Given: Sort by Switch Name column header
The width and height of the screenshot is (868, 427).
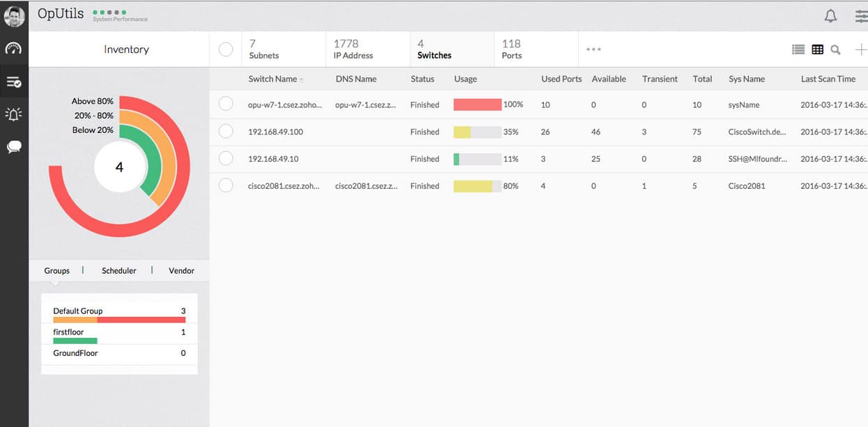Looking at the screenshot, I should pyautogui.click(x=273, y=79).
